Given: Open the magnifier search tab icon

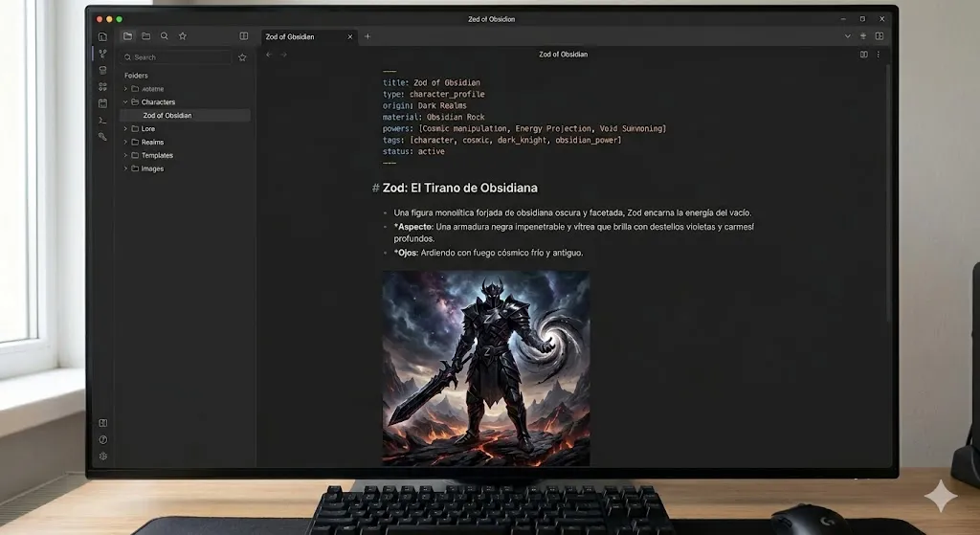Looking at the screenshot, I should click(165, 36).
